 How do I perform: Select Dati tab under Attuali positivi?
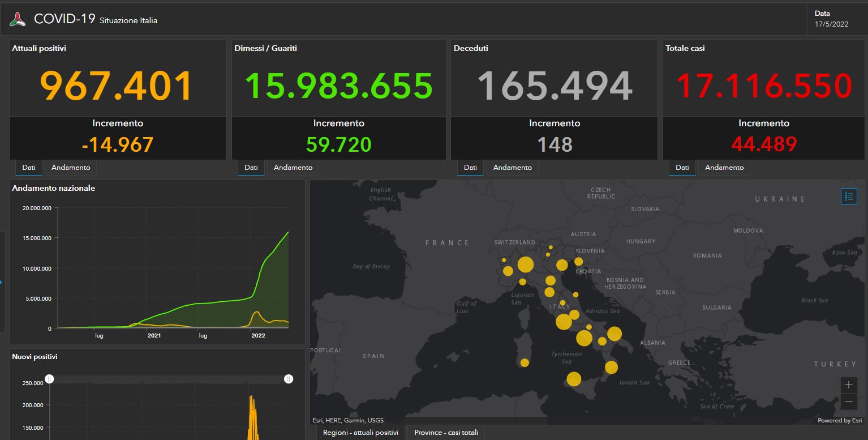tap(29, 168)
